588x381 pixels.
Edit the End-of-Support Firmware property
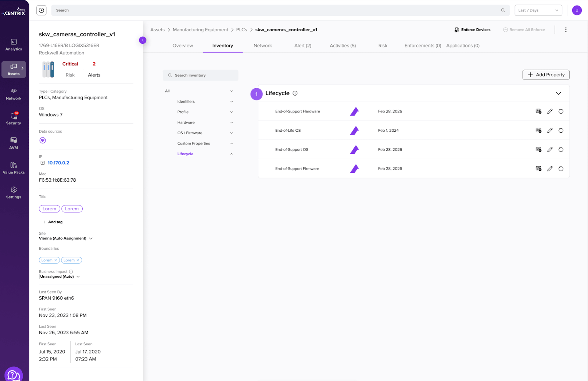(x=550, y=169)
